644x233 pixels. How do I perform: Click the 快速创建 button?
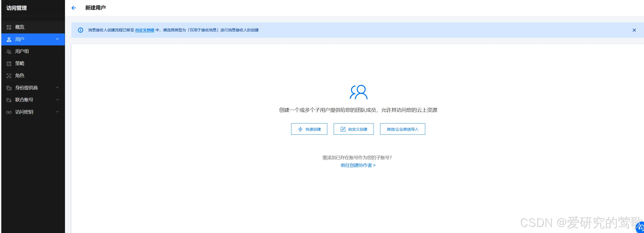click(309, 129)
